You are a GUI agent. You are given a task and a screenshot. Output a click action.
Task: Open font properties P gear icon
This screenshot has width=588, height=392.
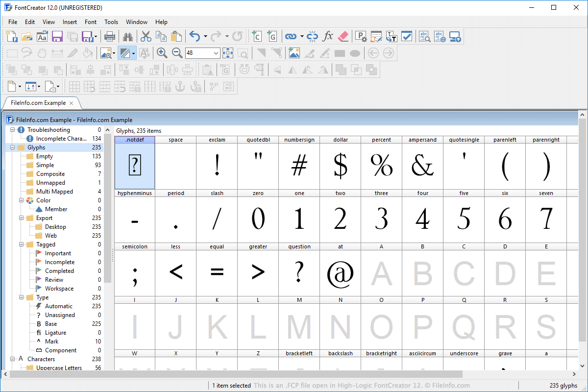361,36
